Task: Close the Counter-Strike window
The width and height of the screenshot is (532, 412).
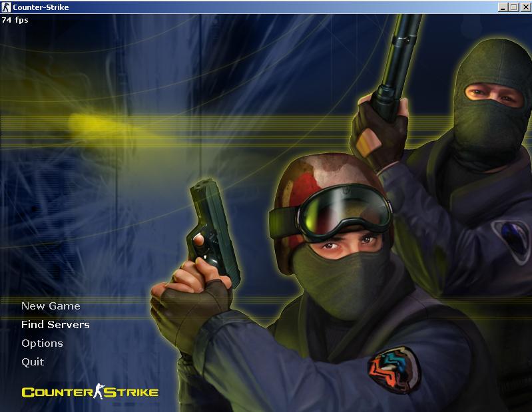Action: (526, 7)
